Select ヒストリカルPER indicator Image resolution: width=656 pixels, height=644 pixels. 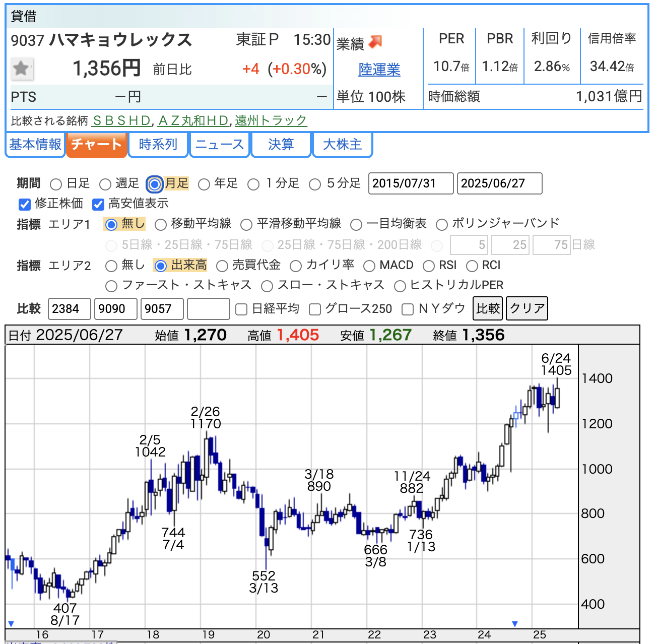pyautogui.click(x=400, y=287)
